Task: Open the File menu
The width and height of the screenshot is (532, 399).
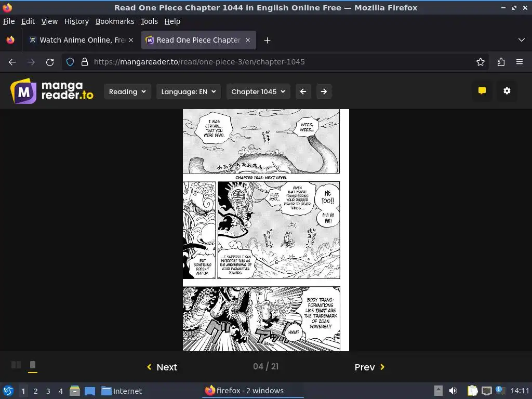Action: (9, 21)
